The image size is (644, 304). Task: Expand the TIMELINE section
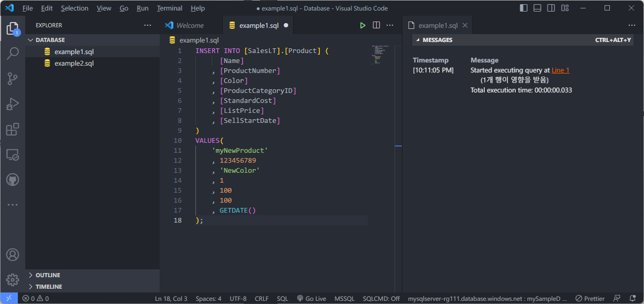(92, 287)
